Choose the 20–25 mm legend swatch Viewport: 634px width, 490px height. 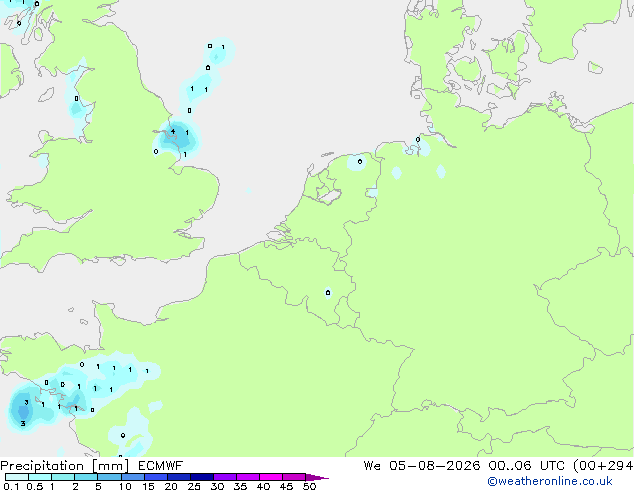click(x=178, y=477)
